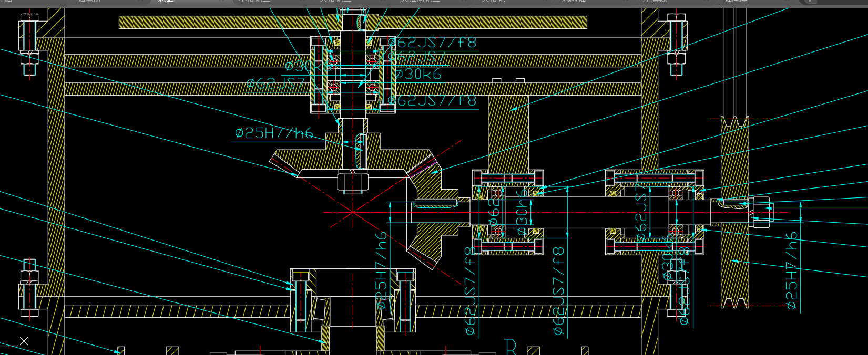Viewport: 868px width, 355px height.
Task: Click the red centerline intersection of bevel gears
Action: coord(353,212)
